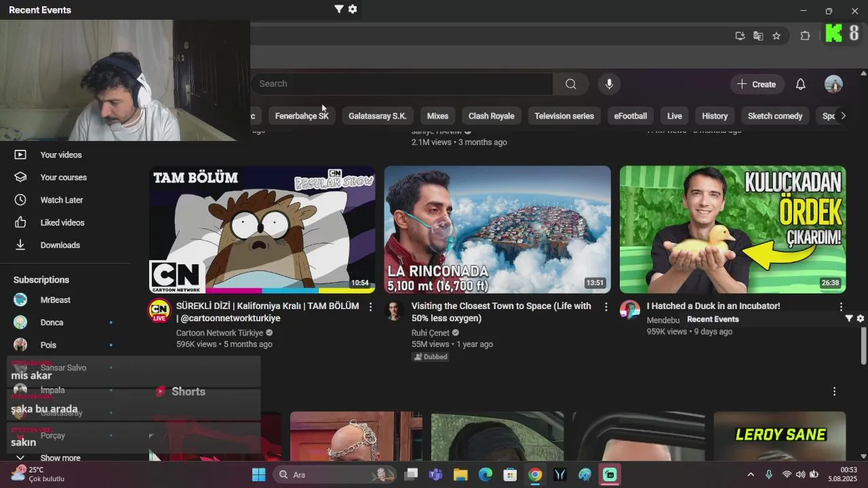
Task: Click the YouTube Search input field
Action: click(x=401, y=83)
